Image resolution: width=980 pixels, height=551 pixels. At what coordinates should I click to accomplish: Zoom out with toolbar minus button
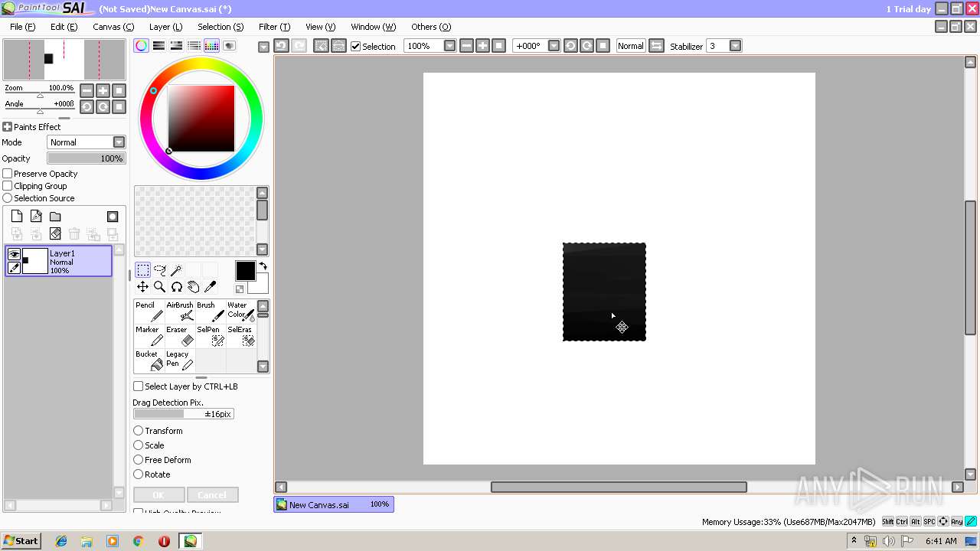pyautogui.click(x=465, y=46)
